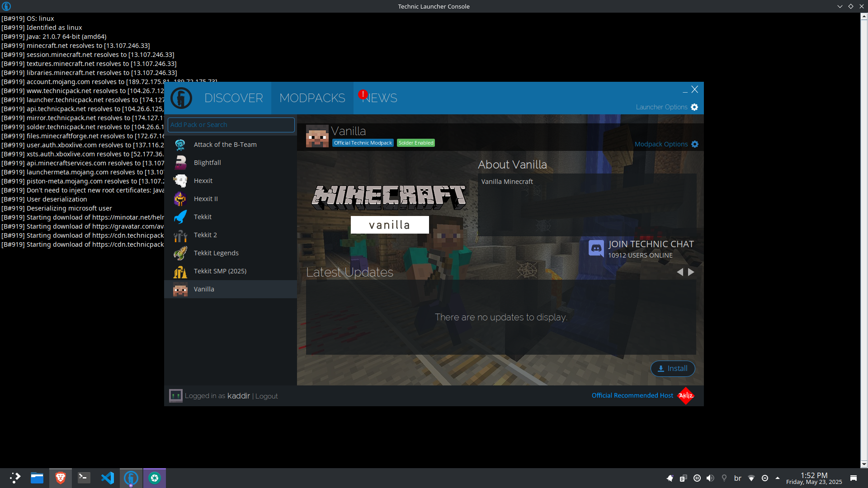Image resolution: width=868 pixels, height=488 pixels.
Task: Click the Hexxit skull icon
Action: pyautogui.click(x=180, y=181)
